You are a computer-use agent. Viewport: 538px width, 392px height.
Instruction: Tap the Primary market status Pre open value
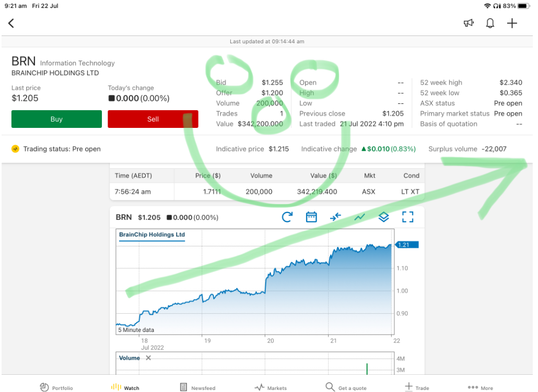(508, 113)
